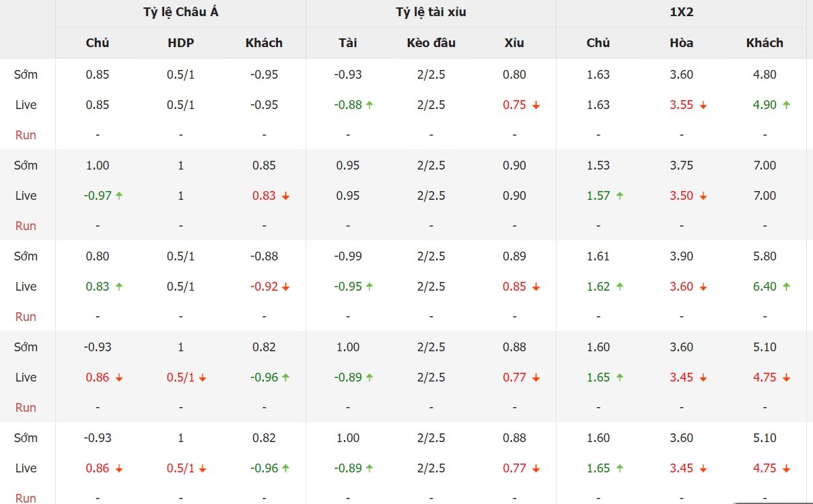The height and width of the screenshot is (504, 813).
Task: Click the HDP column header
Action: point(180,42)
